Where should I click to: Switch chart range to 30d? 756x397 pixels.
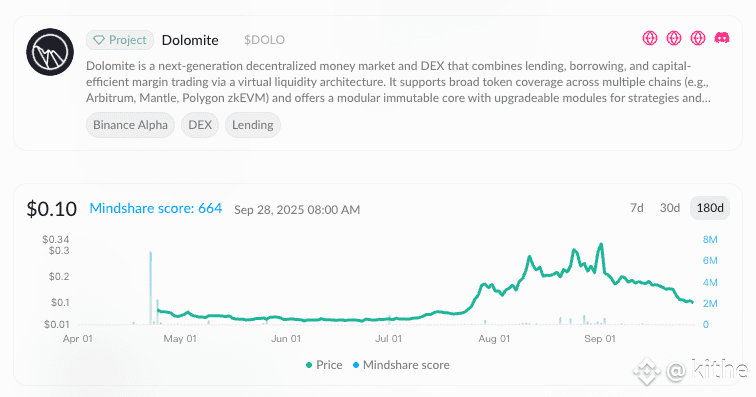670,208
